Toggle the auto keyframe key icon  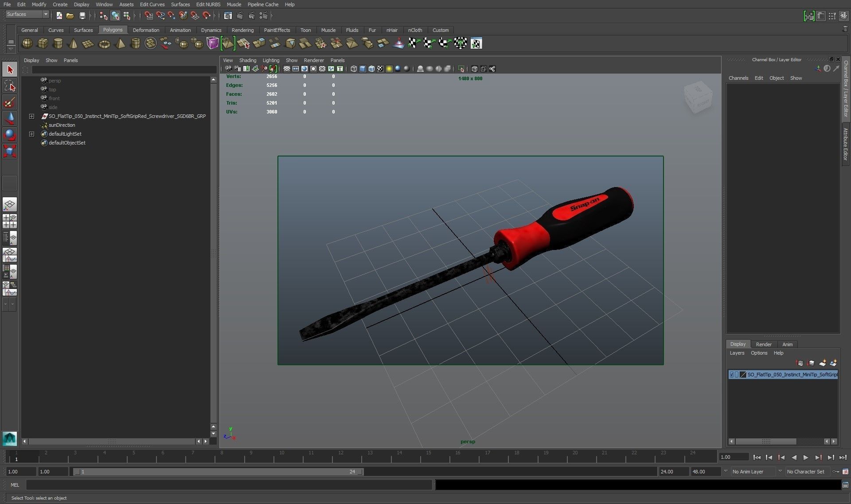[x=836, y=472]
